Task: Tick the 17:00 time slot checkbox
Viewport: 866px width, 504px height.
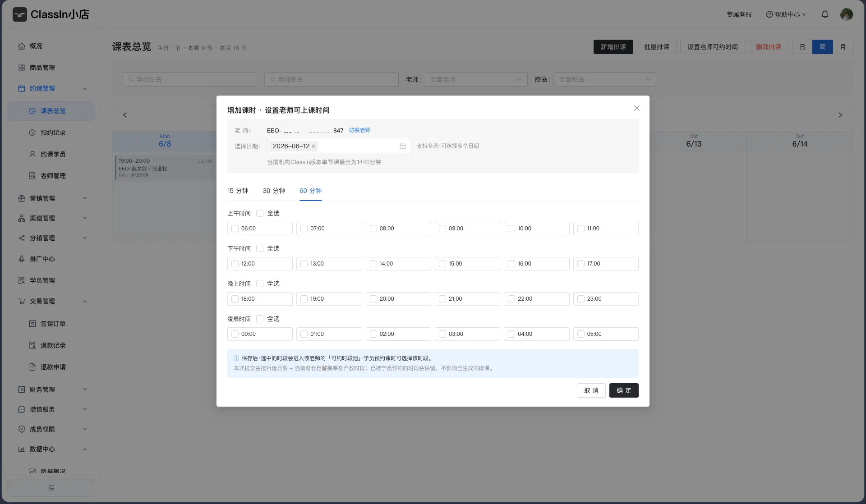Action: tap(581, 264)
